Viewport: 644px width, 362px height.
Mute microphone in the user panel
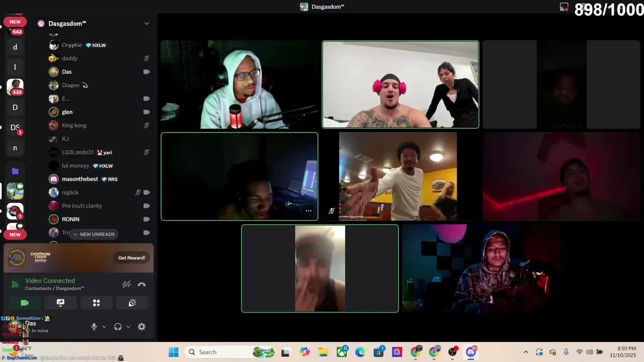point(94,327)
